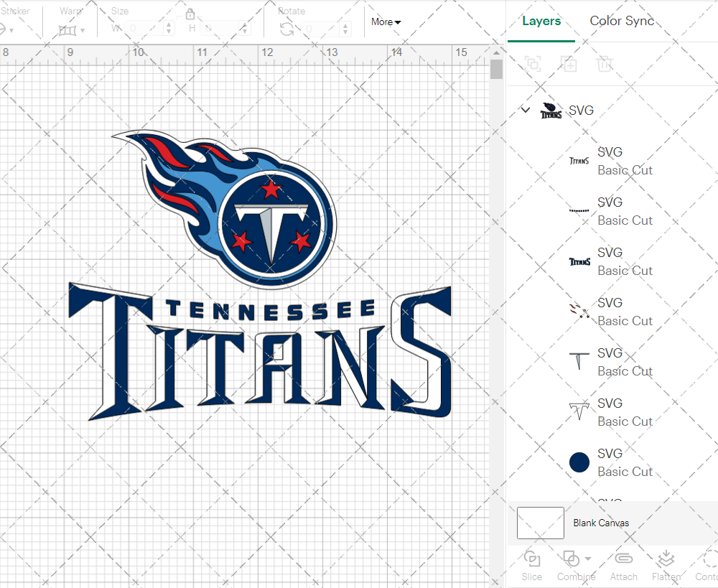
Task: Switch to the Color Sync tab
Action: pyautogui.click(x=622, y=21)
